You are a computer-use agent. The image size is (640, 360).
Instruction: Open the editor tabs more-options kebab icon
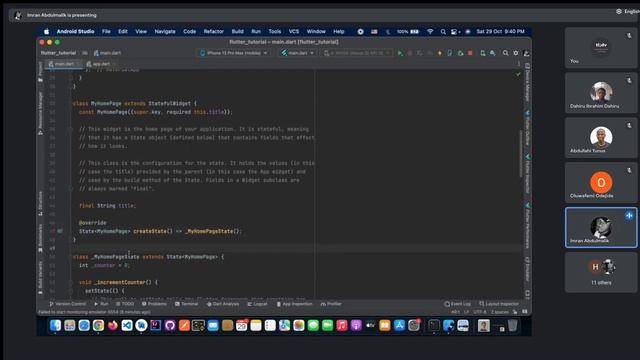coord(519,64)
